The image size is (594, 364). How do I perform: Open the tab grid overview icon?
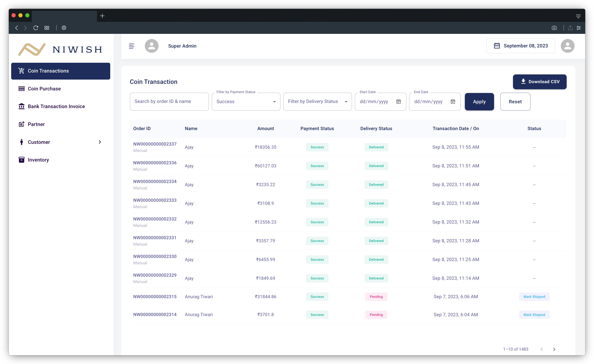point(47,28)
